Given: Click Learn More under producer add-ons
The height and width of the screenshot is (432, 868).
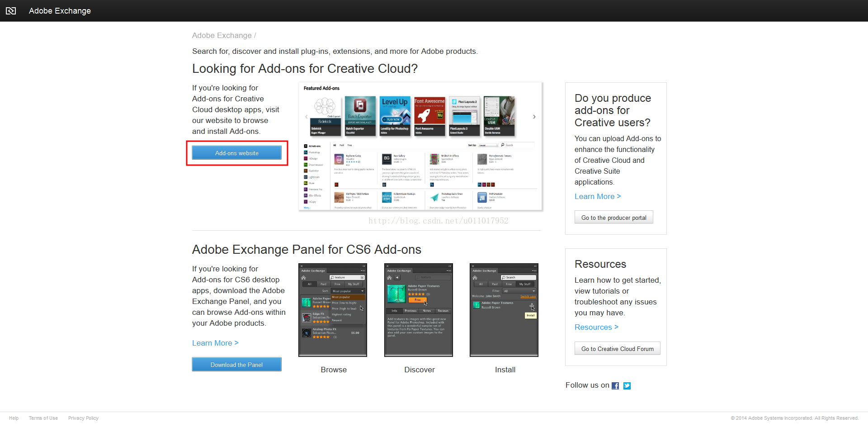Looking at the screenshot, I should pyautogui.click(x=598, y=196).
